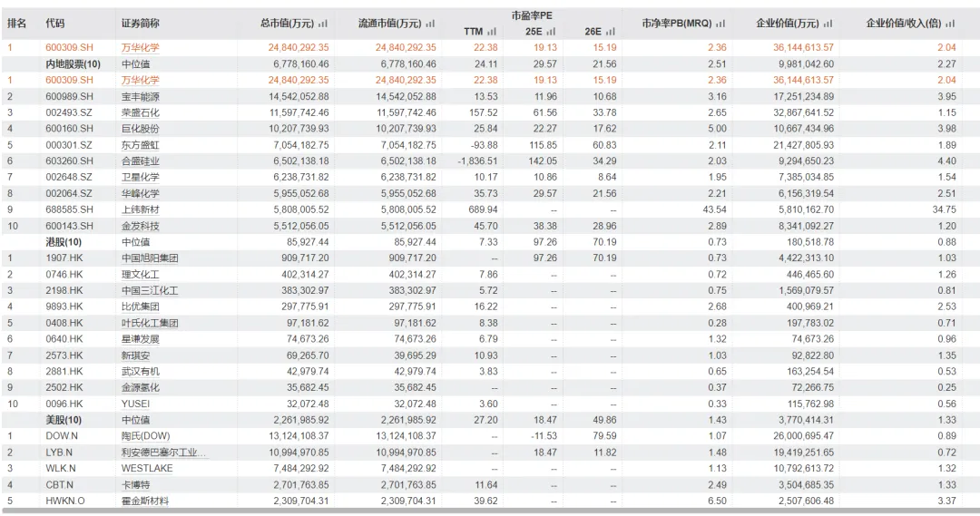Image resolution: width=980 pixels, height=516 pixels.
Task: Open the chart icon next to 26E
Action: pyautogui.click(x=611, y=31)
